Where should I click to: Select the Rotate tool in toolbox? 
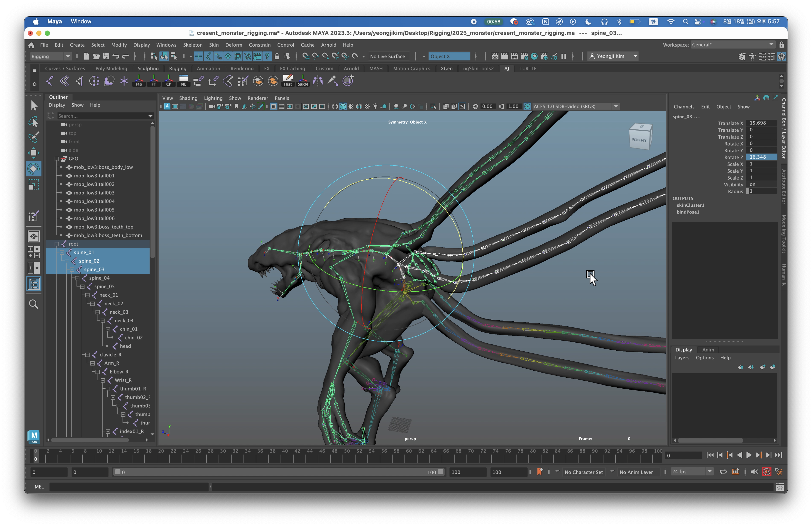(34, 168)
